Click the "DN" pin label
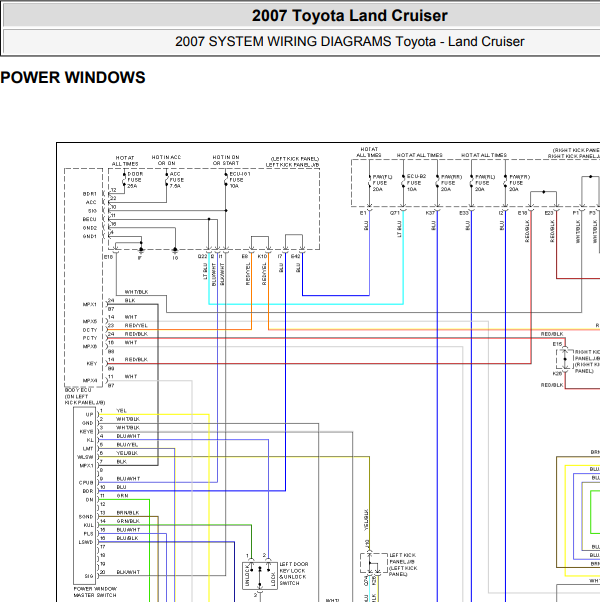 pos(89,499)
